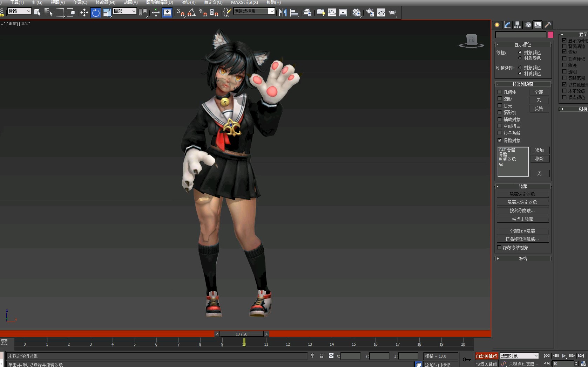This screenshot has height=367, width=588.
Task: Open the 动画(A) menu
Action: click(130, 2)
